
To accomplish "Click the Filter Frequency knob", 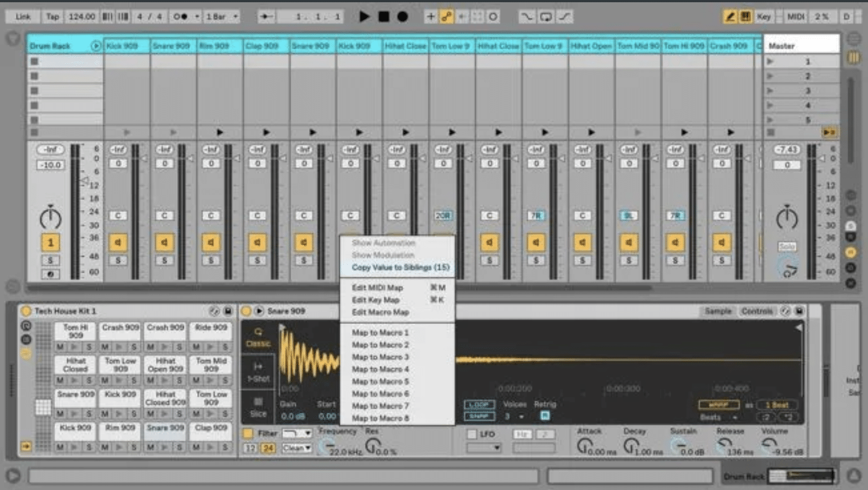I will point(326,446).
